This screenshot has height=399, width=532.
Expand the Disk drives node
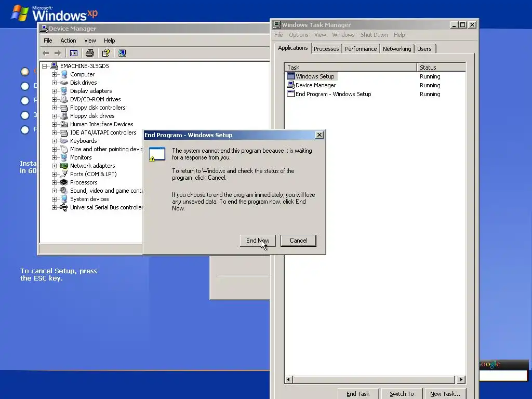click(54, 83)
